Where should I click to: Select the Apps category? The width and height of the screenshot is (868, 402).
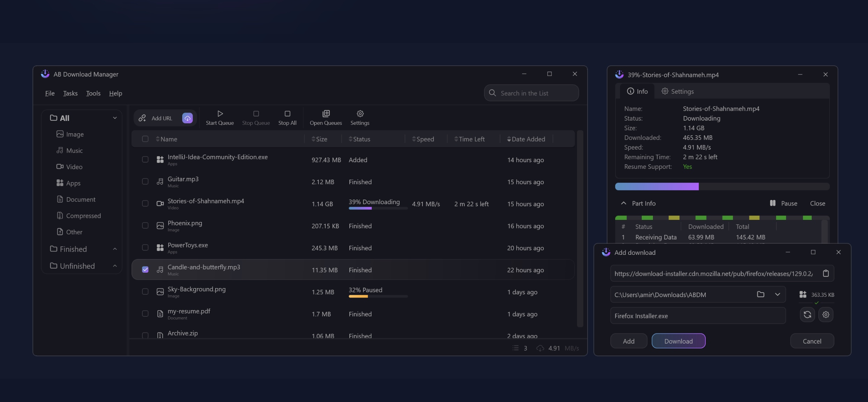(69, 183)
